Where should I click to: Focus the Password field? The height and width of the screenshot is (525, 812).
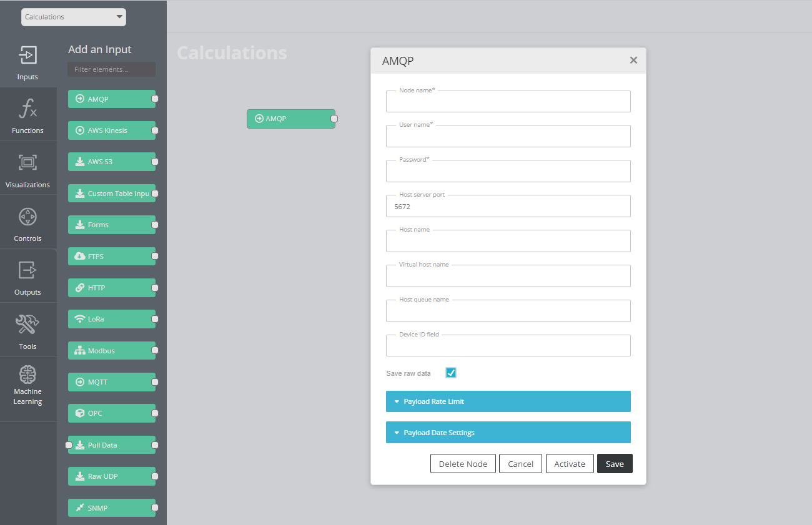click(x=508, y=171)
